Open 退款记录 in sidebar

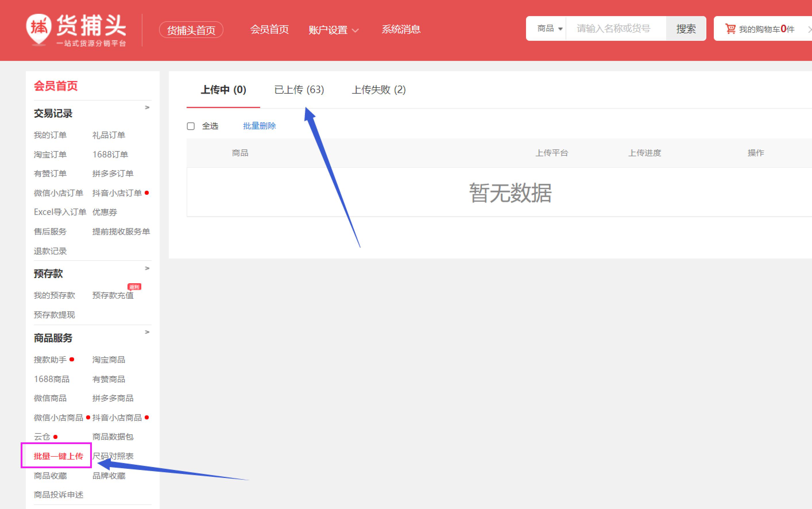pos(50,251)
